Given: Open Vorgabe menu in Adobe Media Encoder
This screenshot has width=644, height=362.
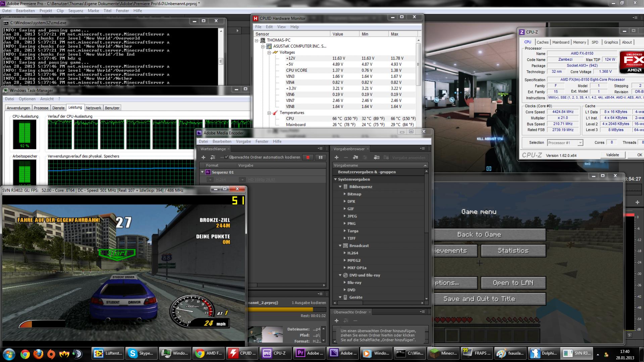Looking at the screenshot, I should pyautogui.click(x=243, y=142).
